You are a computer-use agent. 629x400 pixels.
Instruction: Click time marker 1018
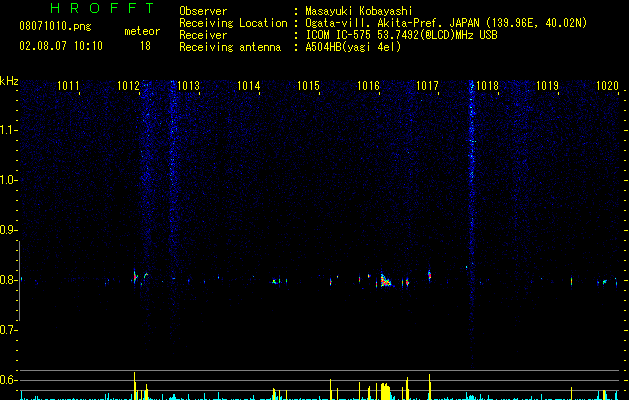[x=487, y=86]
